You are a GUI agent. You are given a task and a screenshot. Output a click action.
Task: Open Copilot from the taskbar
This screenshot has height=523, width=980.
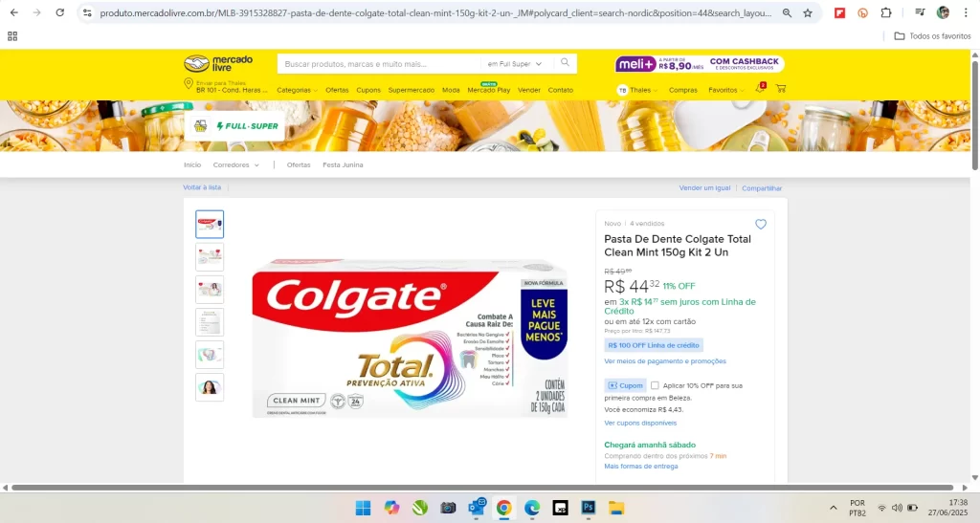pyautogui.click(x=391, y=508)
